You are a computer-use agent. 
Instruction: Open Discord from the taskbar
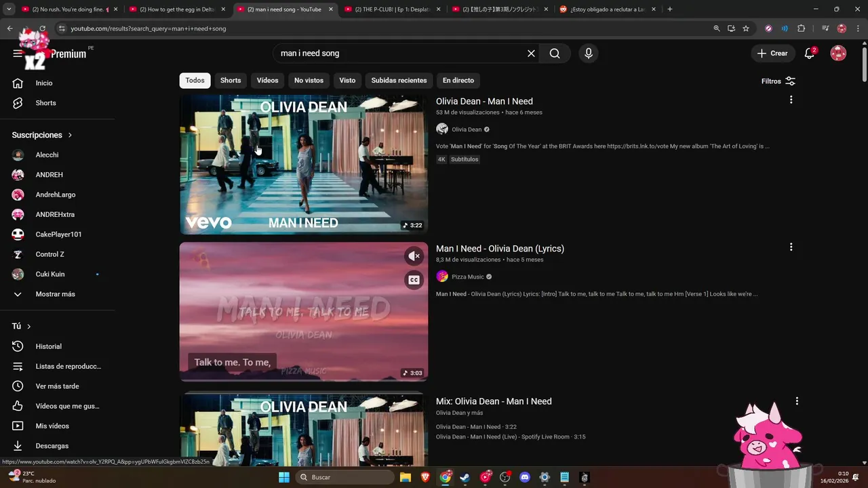pyautogui.click(x=524, y=477)
